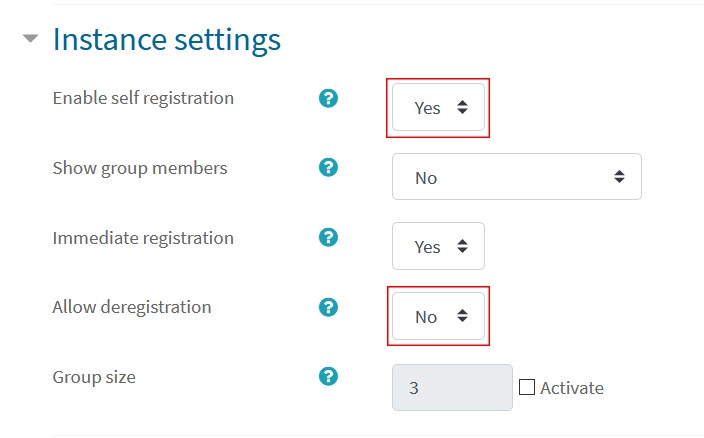Click the Group size label

[94, 377]
